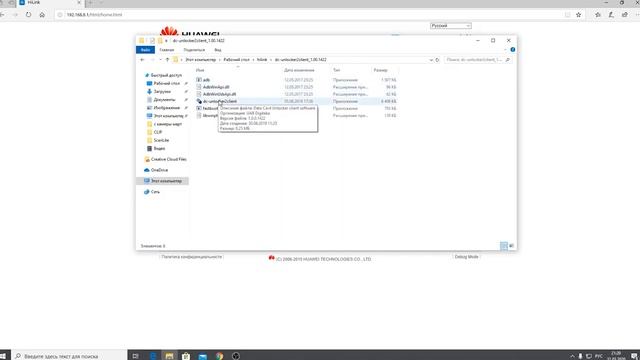Reload the browser page

pos(28,15)
